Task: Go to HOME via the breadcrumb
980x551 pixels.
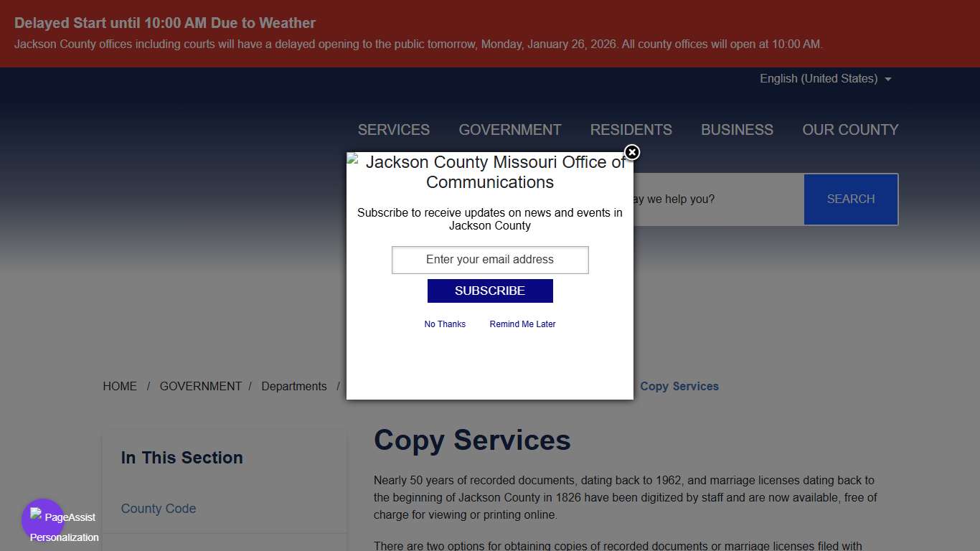Action: point(120,386)
